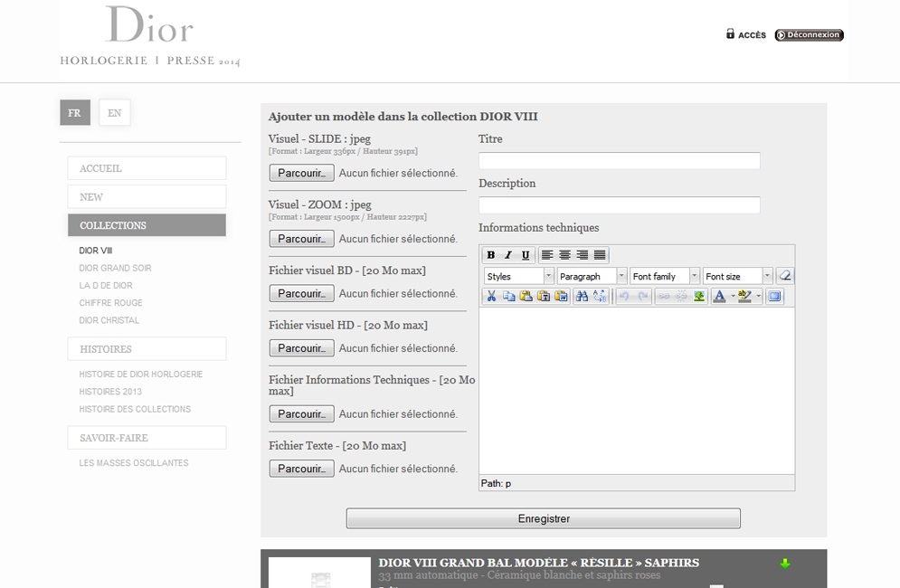This screenshot has width=900, height=588.
Task: Go to ACCUEIL in the sidebar
Action: tap(147, 168)
